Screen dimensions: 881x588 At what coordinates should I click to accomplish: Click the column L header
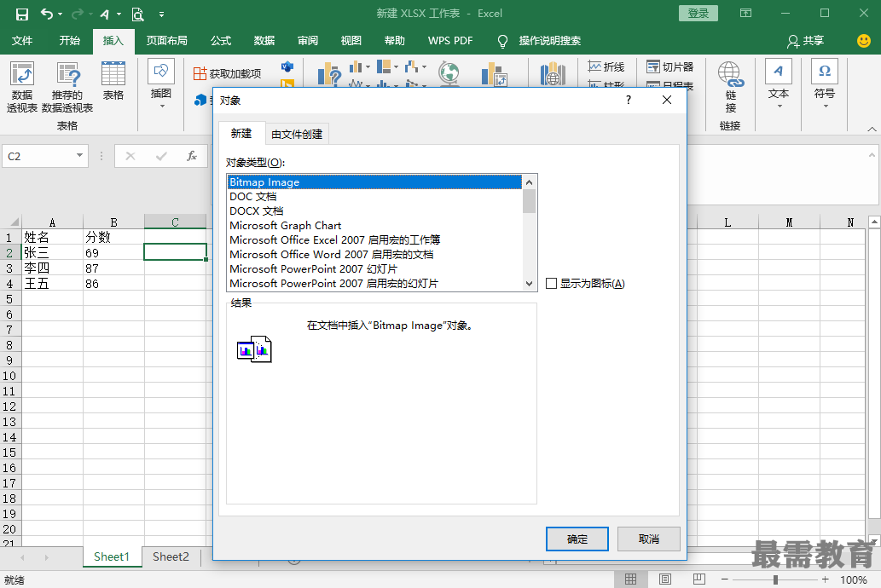(727, 223)
